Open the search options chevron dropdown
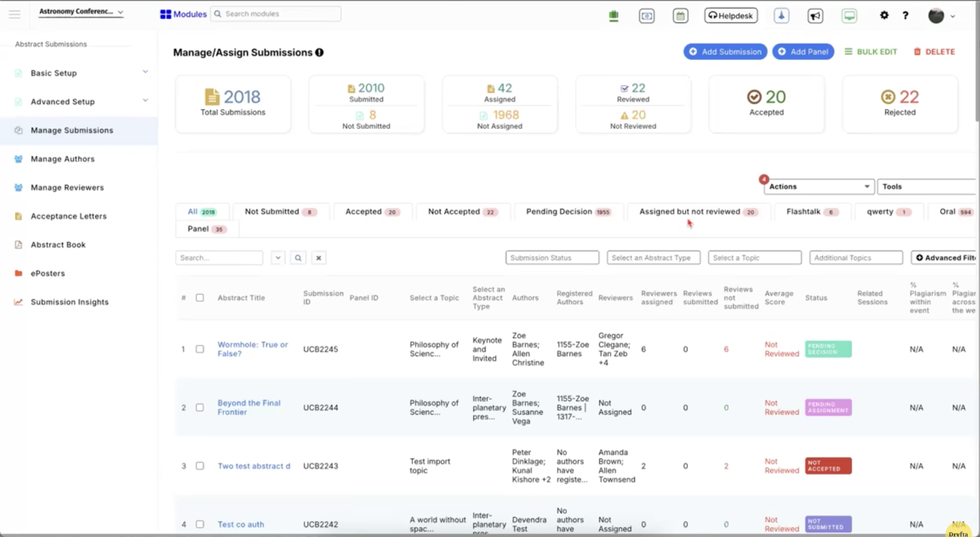Screen dimensions: 980x537 (x=278, y=258)
